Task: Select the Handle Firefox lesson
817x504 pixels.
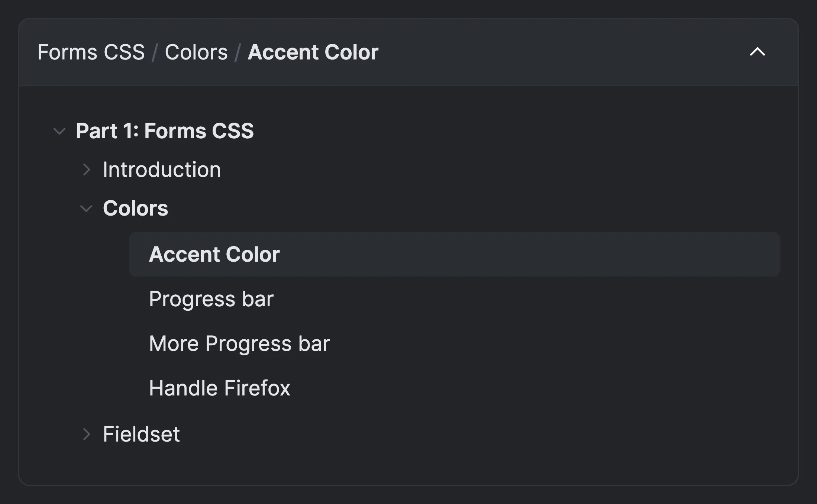Action: pos(220,388)
